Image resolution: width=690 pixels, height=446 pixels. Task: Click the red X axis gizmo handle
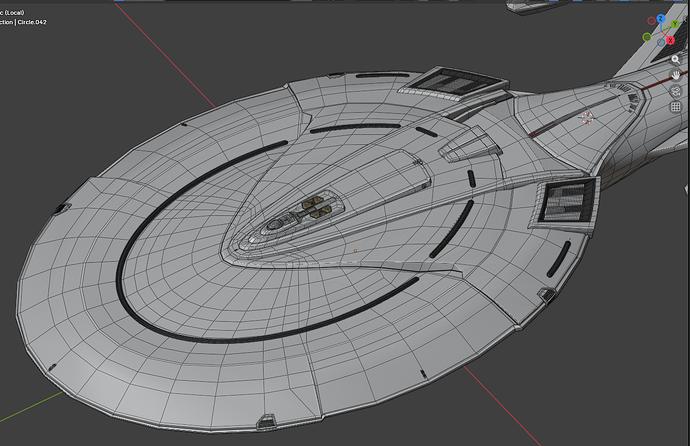[670, 40]
